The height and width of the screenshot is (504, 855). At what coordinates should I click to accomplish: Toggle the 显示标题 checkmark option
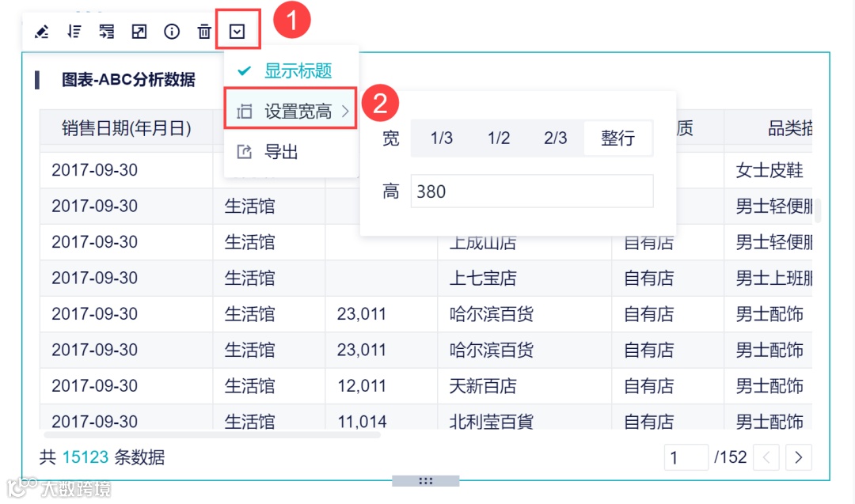[x=242, y=70]
